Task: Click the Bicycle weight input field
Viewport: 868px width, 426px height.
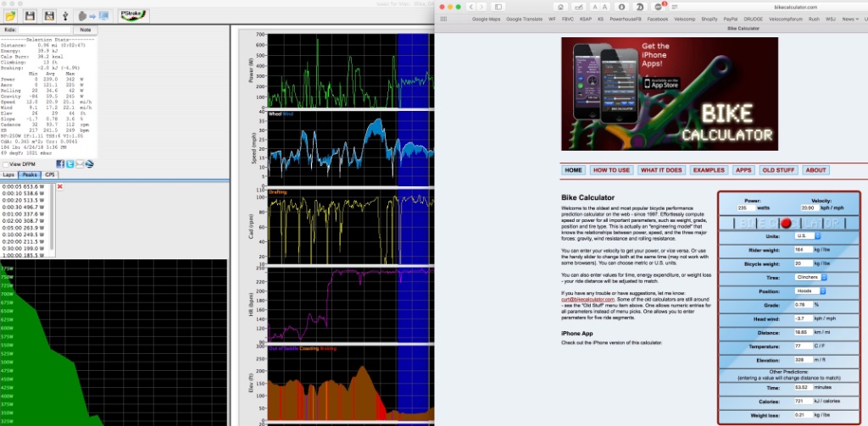Action: (x=804, y=264)
